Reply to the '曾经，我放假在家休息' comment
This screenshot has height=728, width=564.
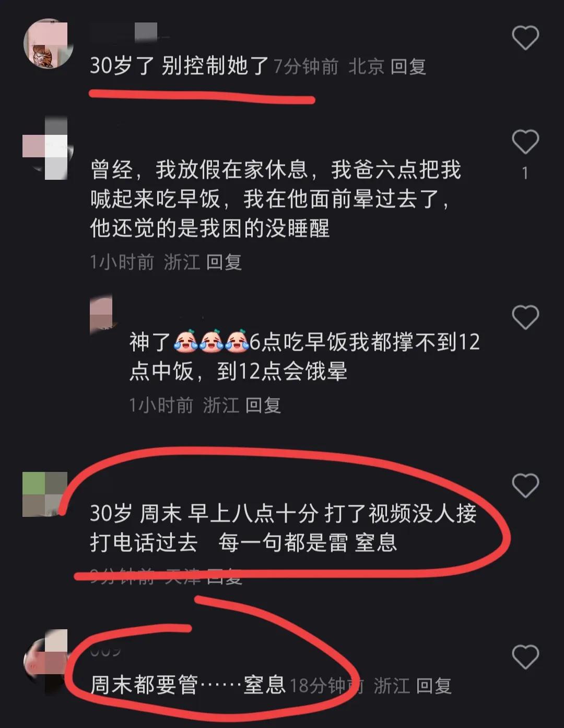tap(224, 262)
